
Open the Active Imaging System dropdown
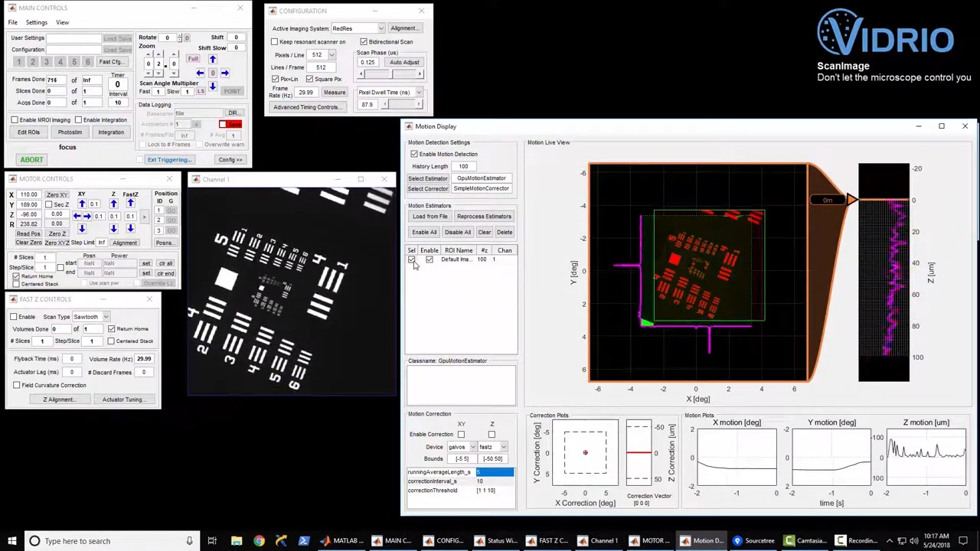point(357,28)
